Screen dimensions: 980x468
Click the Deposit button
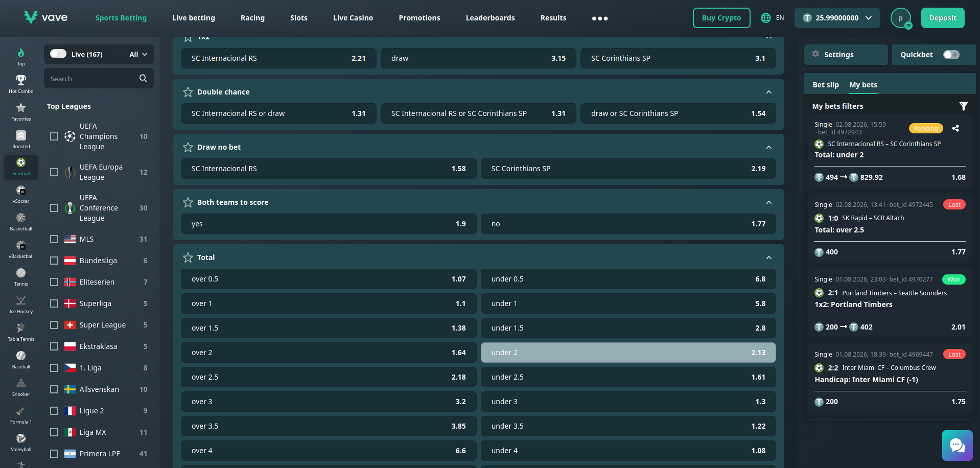943,18
